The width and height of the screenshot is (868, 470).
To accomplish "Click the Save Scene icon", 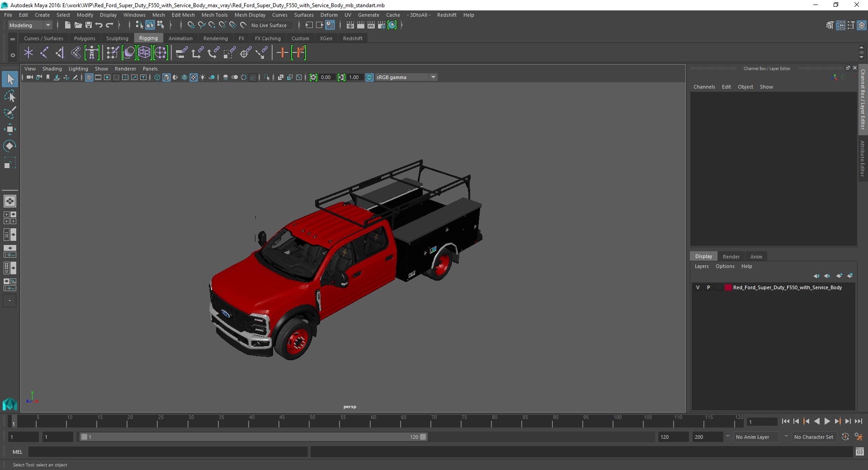I will click(89, 25).
